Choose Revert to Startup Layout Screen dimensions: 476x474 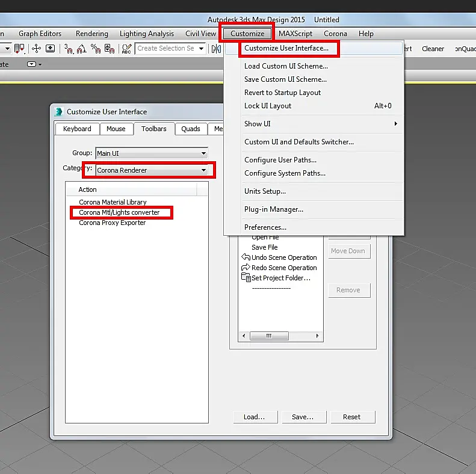pyautogui.click(x=314, y=93)
